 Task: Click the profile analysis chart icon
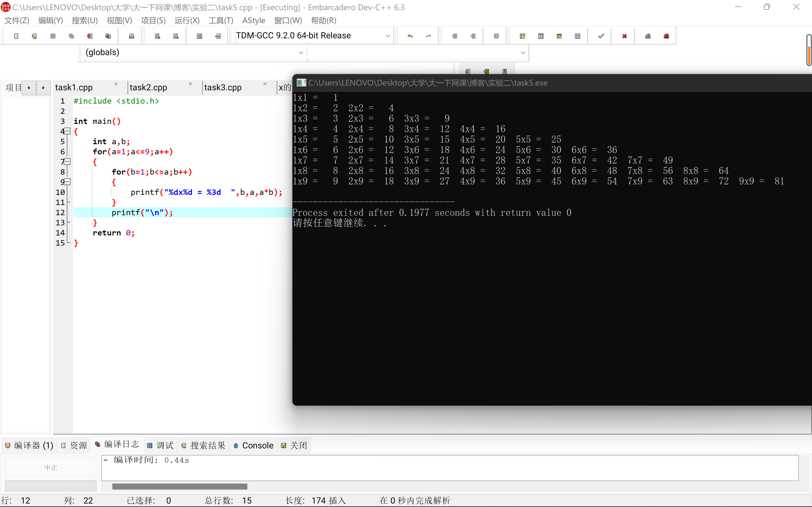(648, 36)
